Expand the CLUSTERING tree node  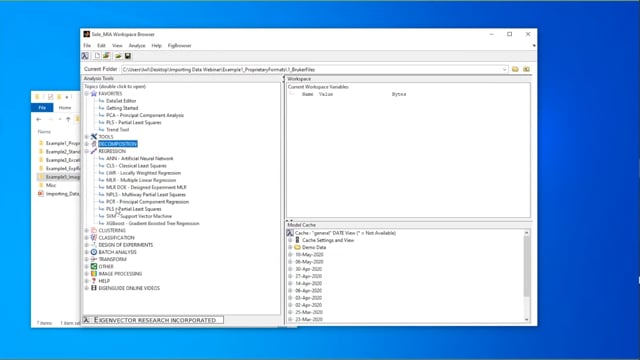(x=87, y=230)
